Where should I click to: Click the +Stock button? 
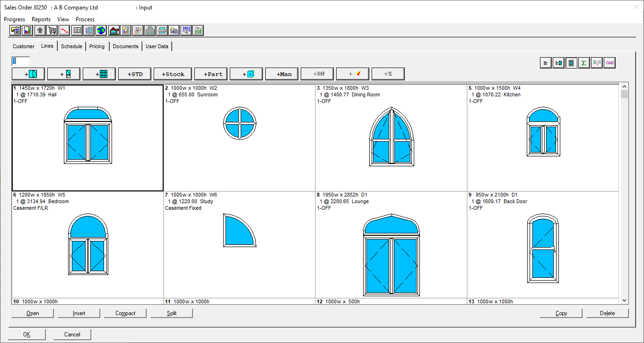click(173, 74)
